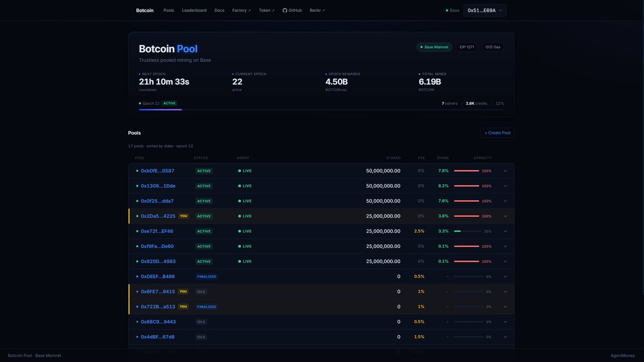Open the Docs nav item
The height and width of the screenshot is (362, 644).
click(219, 10)
